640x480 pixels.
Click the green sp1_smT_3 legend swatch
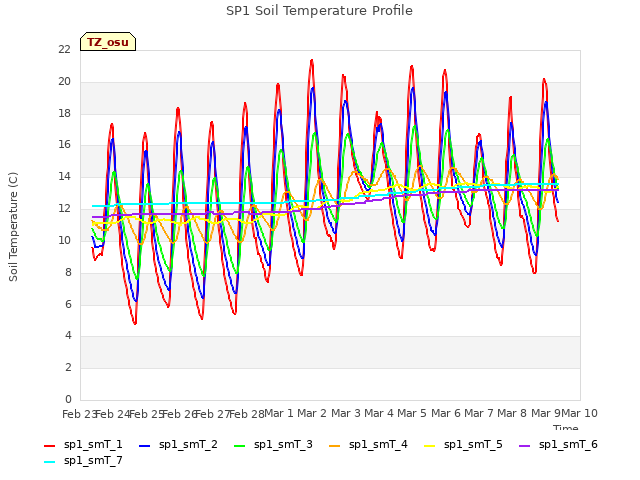240,446
